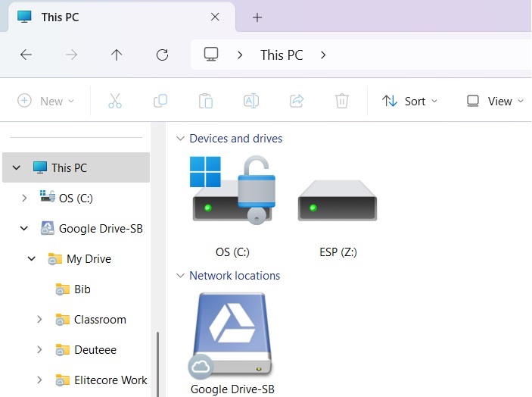The height and width of the screenshot is (397, 532).
Task: Click This PC monitor icon in sidebar
Action: [x=39, y=167]
